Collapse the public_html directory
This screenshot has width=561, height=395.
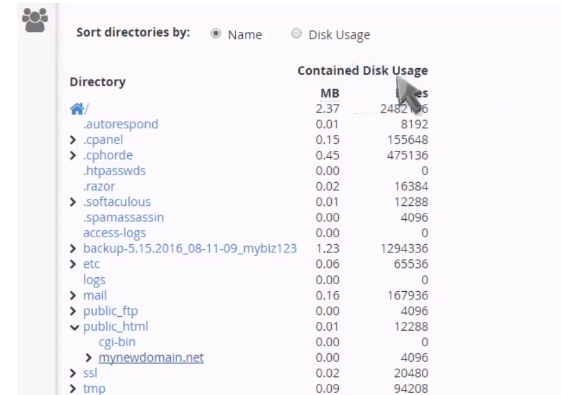click(74, 327)
